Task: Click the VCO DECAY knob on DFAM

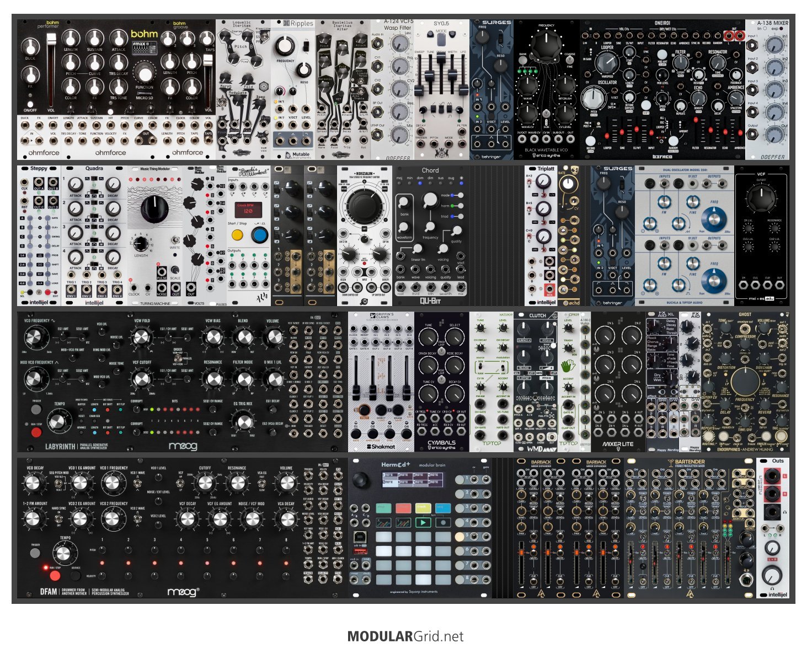Action: (34, 483)
